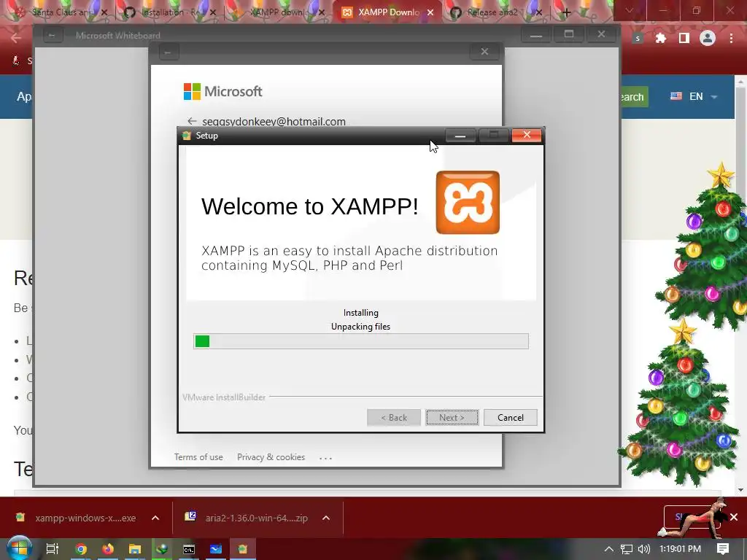This screenshot has height=560, width=747.
Task: Switch to the Installation GitHub tab
Action: coord(169,12)
